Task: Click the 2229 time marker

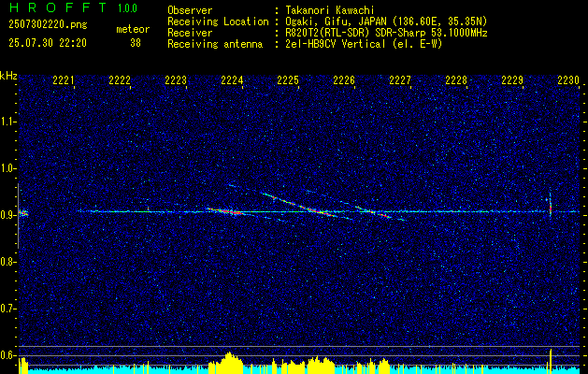Action: point(512,80)
